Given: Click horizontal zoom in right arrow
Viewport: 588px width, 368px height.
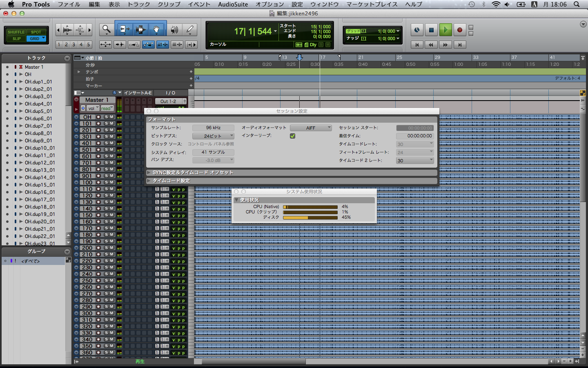Looking at the screenshot, I should pos(89,29).
